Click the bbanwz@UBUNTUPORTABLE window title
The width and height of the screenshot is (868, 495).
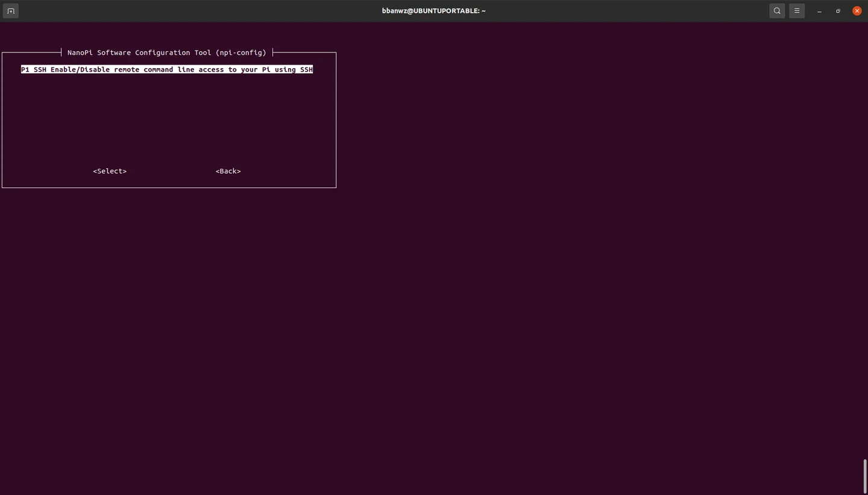pos(434,11)
